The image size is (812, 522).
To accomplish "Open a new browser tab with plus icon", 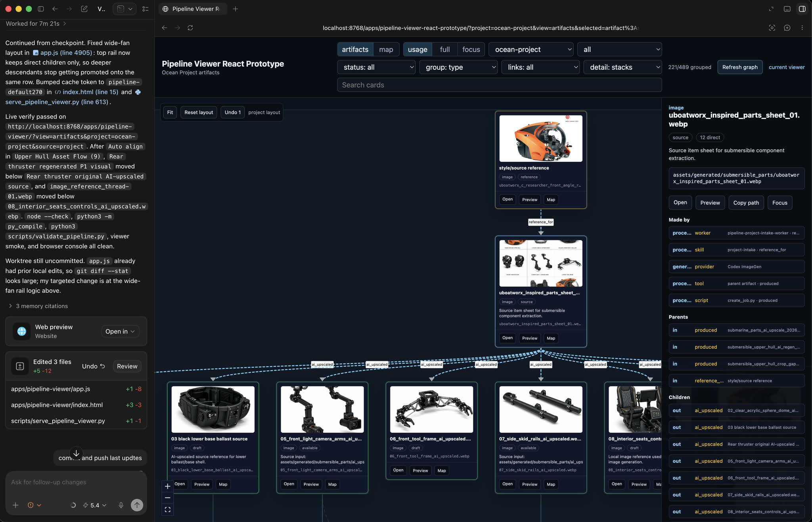I will point(236,9).
